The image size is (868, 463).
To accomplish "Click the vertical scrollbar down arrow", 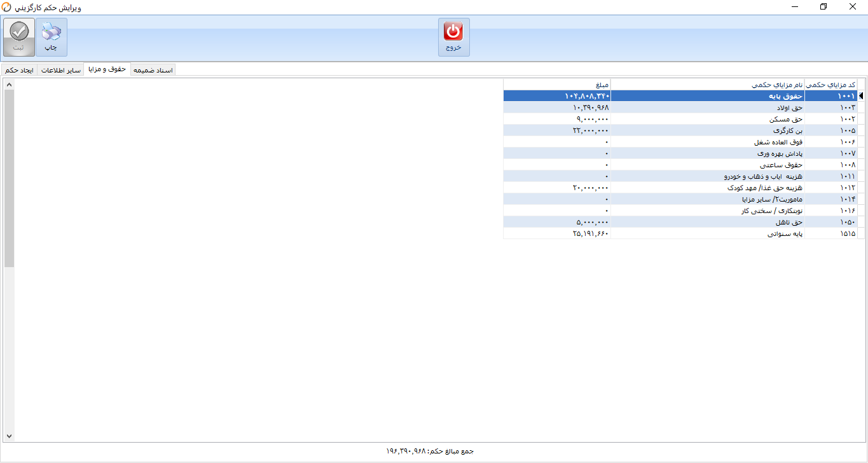I will point(9,436).
